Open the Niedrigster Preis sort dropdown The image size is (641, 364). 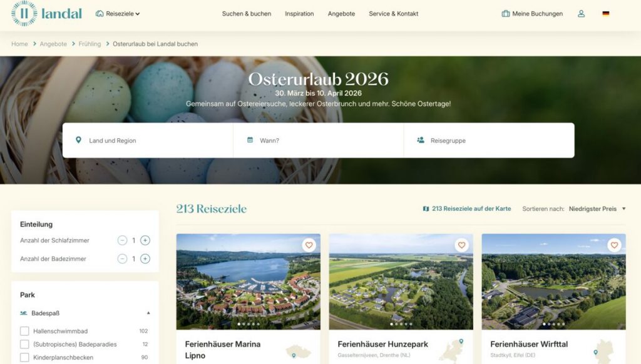click(597, 209)
